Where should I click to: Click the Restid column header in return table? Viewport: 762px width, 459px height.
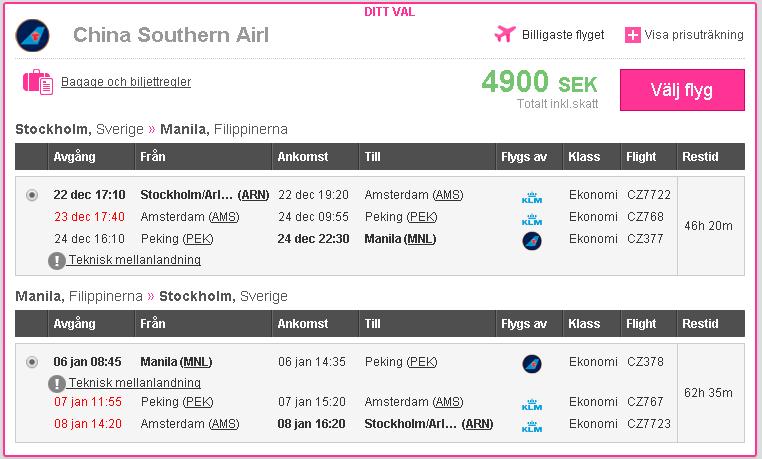tap(700, 324)
